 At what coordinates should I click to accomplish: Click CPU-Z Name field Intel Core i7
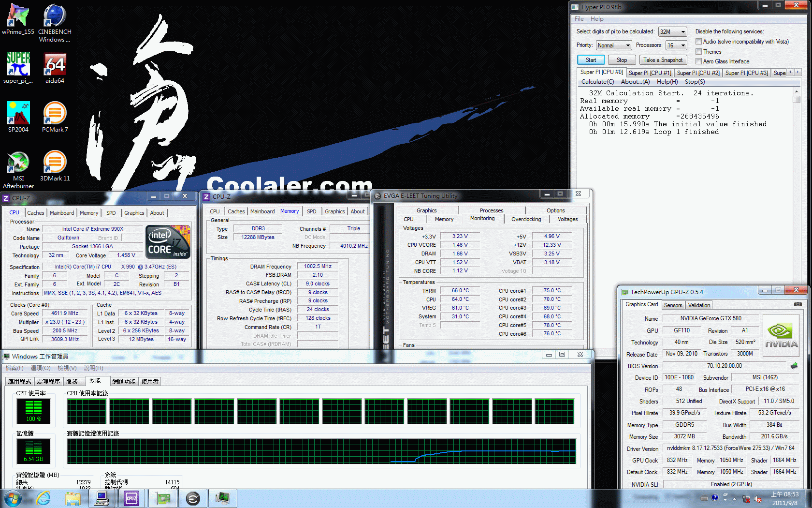[92, 229]
